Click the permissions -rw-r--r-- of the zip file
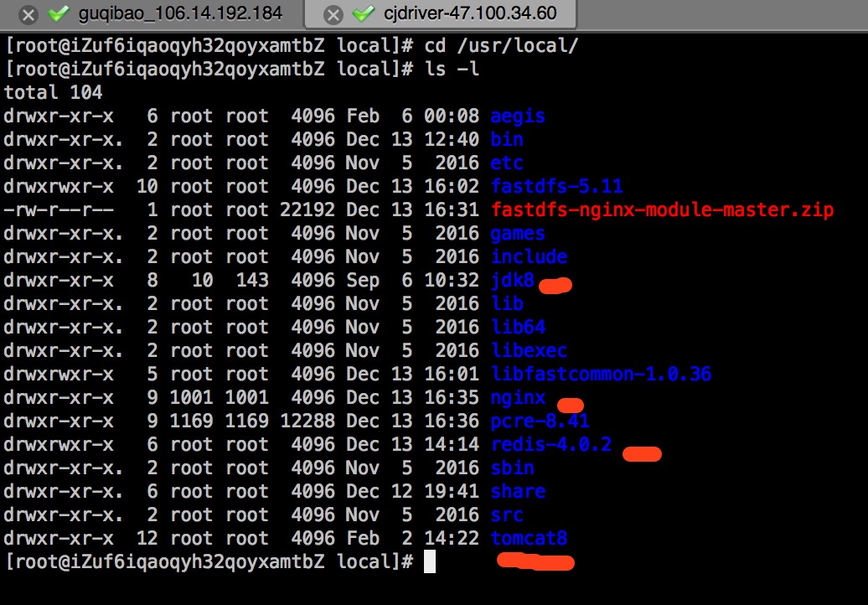Viewport: 868px width, 605px height. 59,209
